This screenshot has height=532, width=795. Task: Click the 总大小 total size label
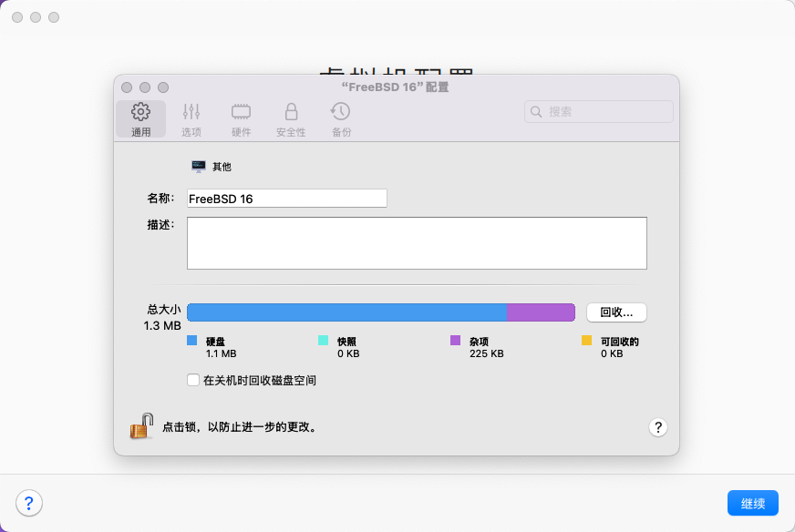(x=164, y=309)
